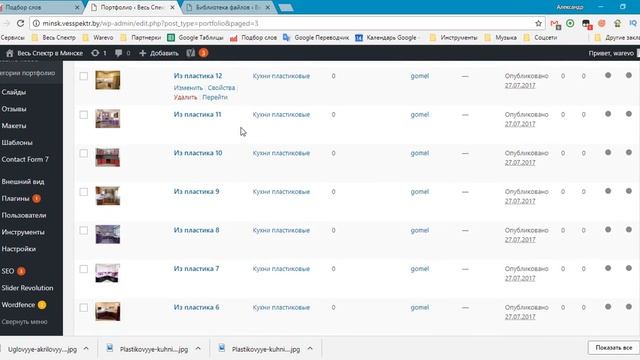Switch to the Библиотека файлов browser tab

[x=229, y=7]
